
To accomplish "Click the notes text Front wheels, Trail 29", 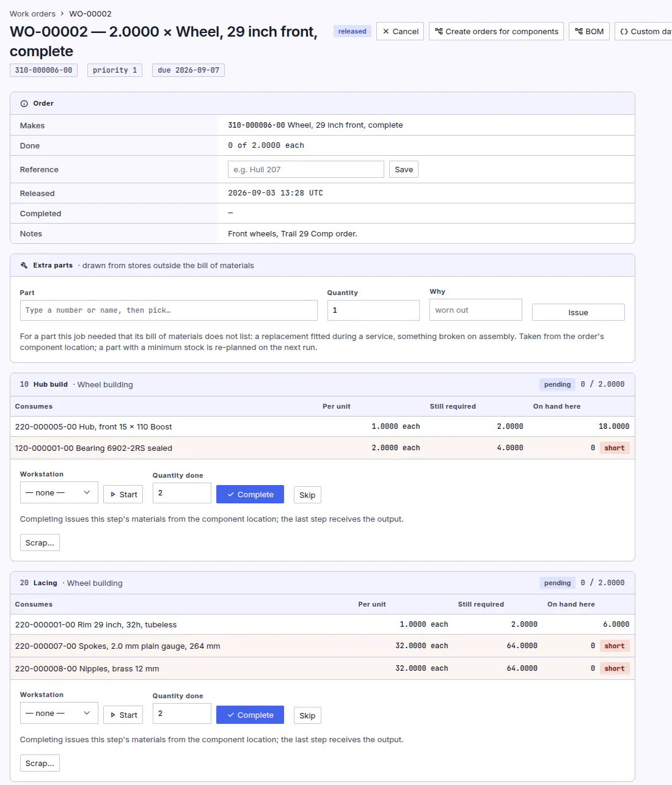I will point(293,234).
